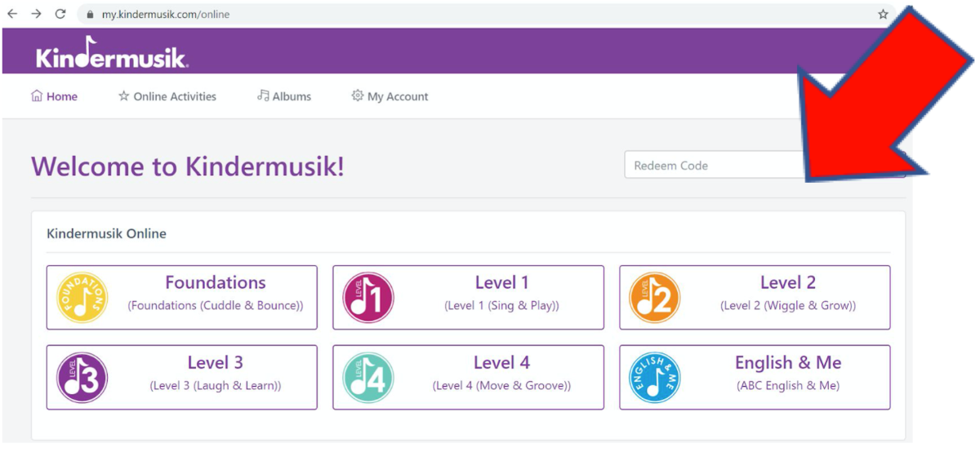Click the browser back arrow
The height and width of the screenshot is (452, 980).
[x=12, y=14]
